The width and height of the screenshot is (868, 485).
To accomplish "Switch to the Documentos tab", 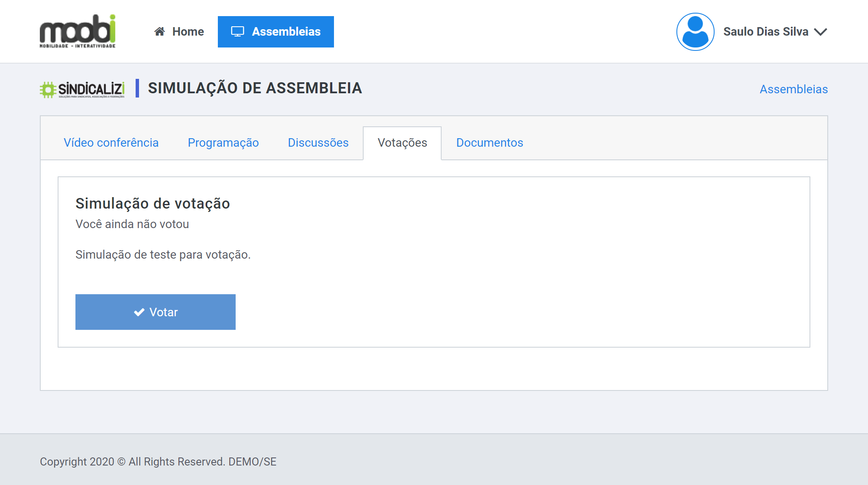I will pyautogui.click(x=490, y=143).
